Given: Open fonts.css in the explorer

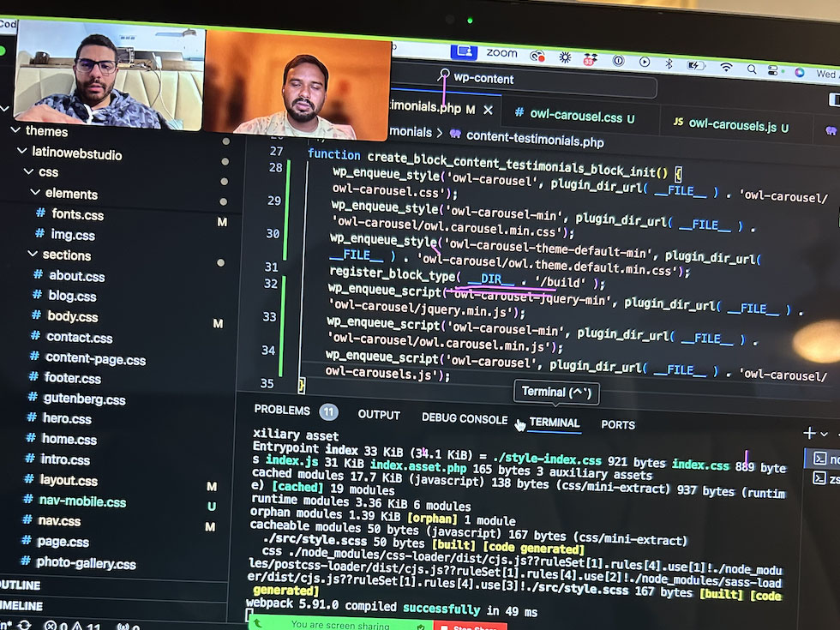Looking at the screenshot, I should click(x=78, y=214).
